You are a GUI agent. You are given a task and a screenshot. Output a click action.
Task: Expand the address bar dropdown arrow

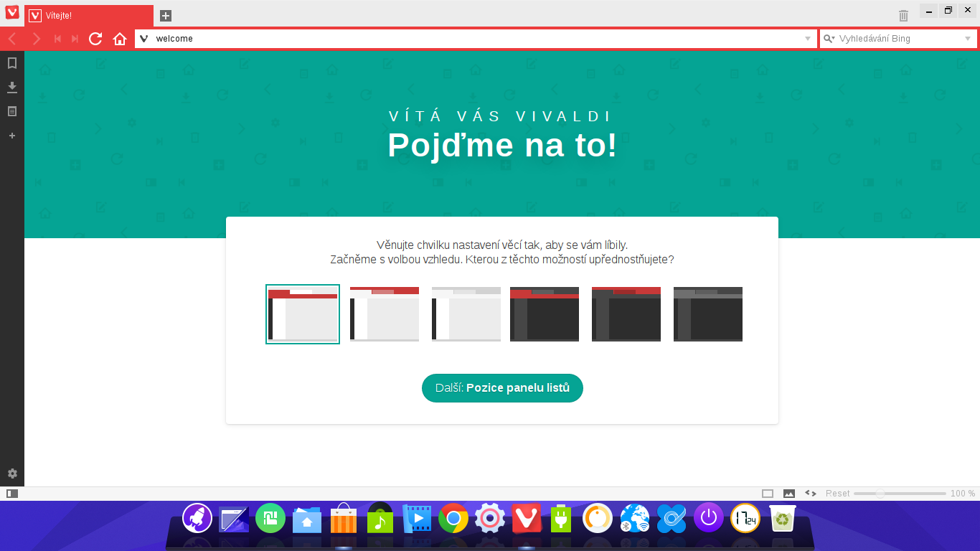pyautogui.click(x=808, y=39)
